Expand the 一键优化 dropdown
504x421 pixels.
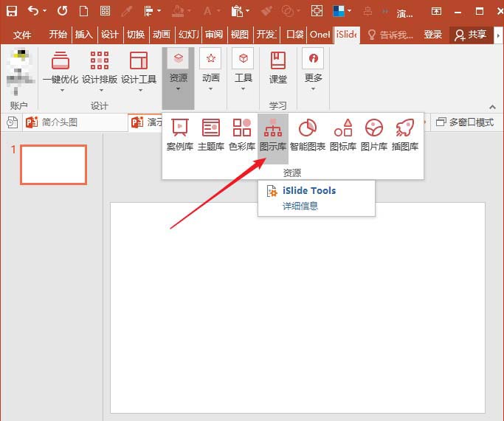61,91
